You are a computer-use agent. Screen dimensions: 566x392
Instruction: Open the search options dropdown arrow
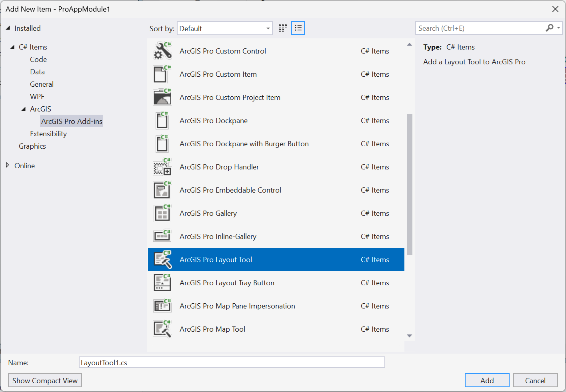[x=559, y=28]
